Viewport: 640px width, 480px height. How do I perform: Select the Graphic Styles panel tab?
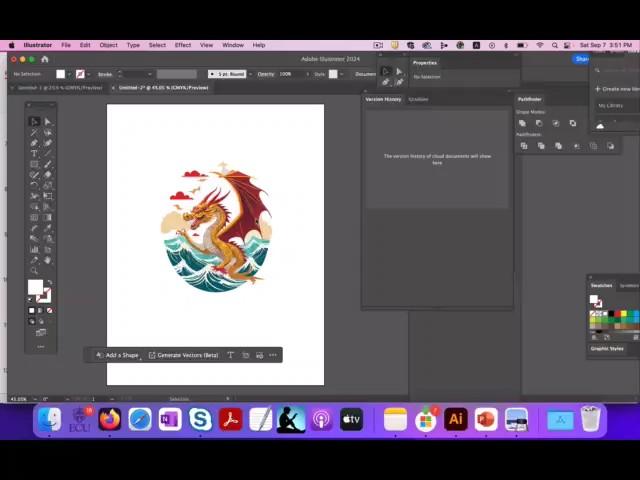coord(607,349)
